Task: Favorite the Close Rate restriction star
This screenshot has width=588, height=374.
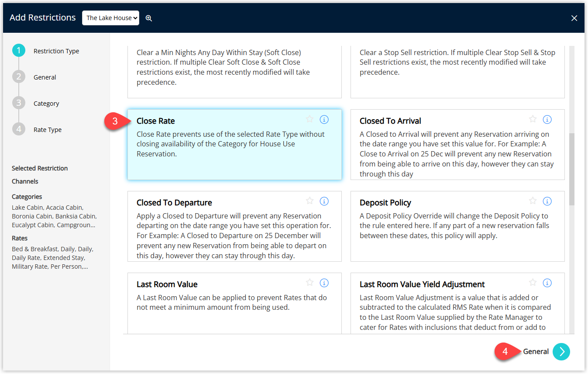Action: pyautogui.click(x=309, y=119)
